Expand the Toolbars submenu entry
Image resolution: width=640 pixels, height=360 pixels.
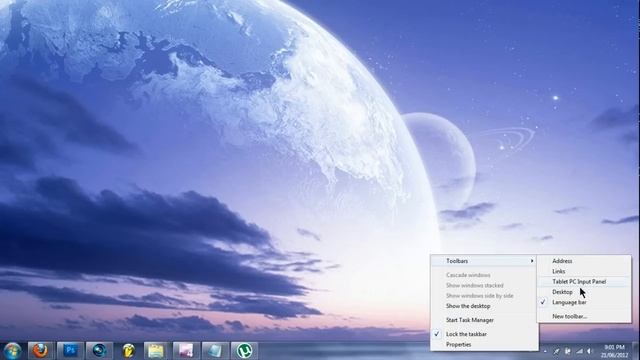pos(484,261)
